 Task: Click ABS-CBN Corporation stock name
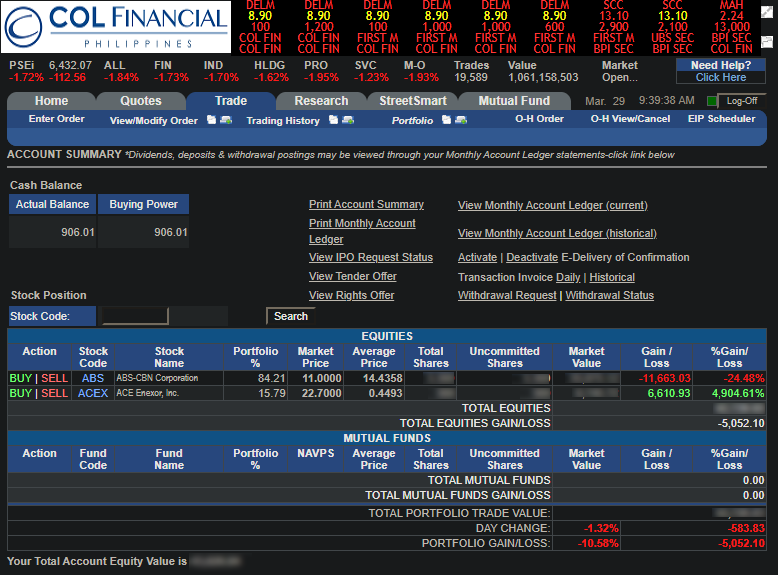coord(157,378)
